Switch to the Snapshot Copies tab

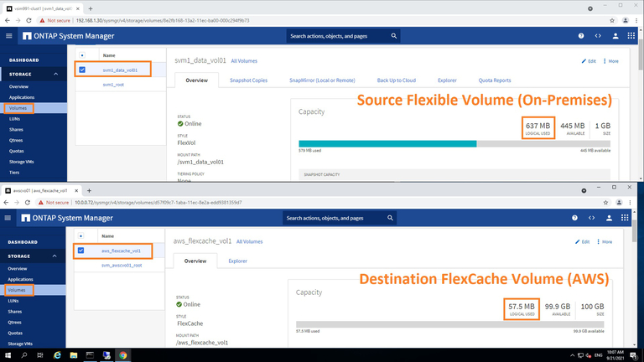click(x=248, y=80)
